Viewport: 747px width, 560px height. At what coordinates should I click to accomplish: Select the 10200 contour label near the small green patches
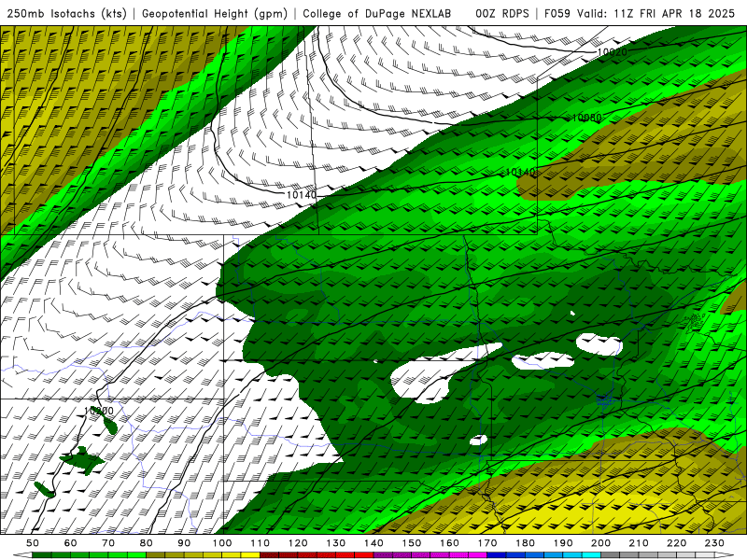(99, 411)
